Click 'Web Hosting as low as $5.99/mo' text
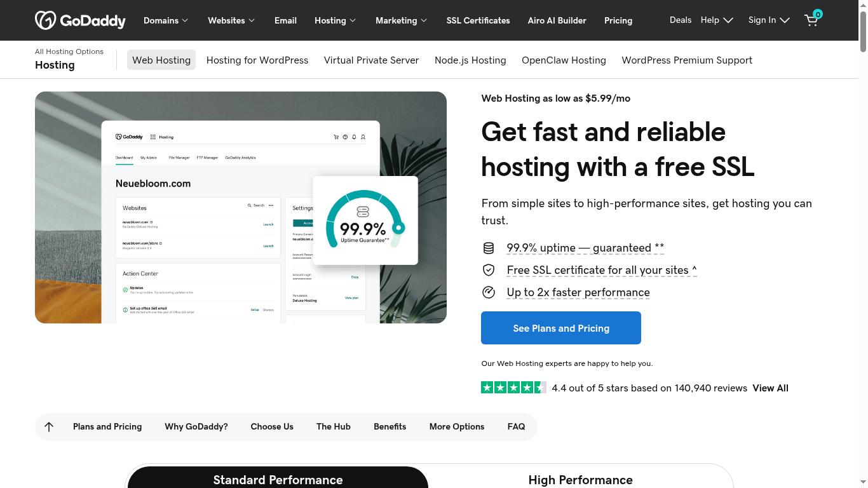This screenshot has width=868, height=488. 556,98
